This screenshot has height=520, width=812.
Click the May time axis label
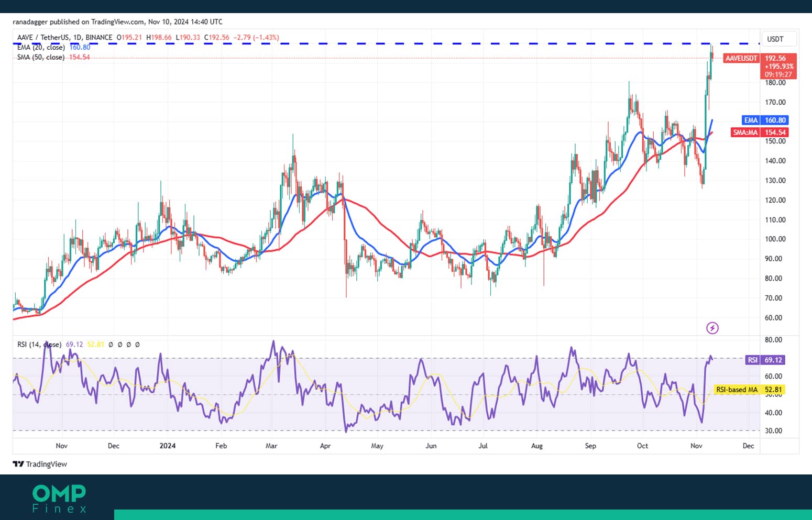tap(377, 446)
